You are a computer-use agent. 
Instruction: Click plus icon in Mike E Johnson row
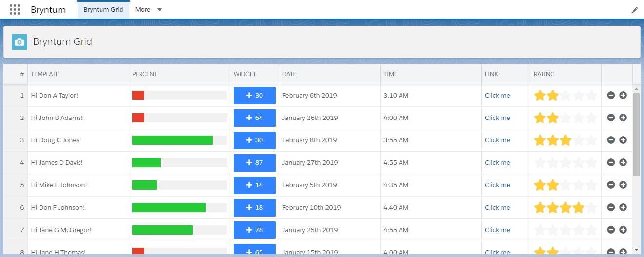[623, 185]
